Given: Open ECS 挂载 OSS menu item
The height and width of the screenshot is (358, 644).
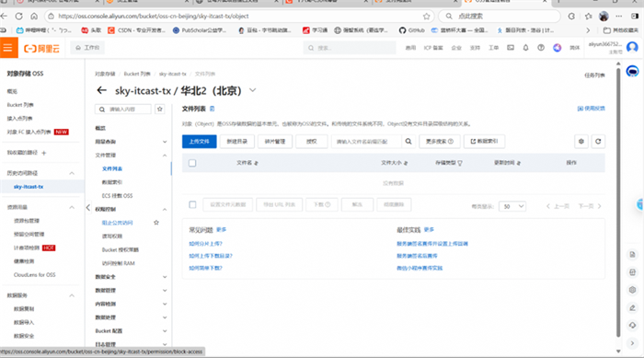Looking at the screenshot, I should click(117, 196).
